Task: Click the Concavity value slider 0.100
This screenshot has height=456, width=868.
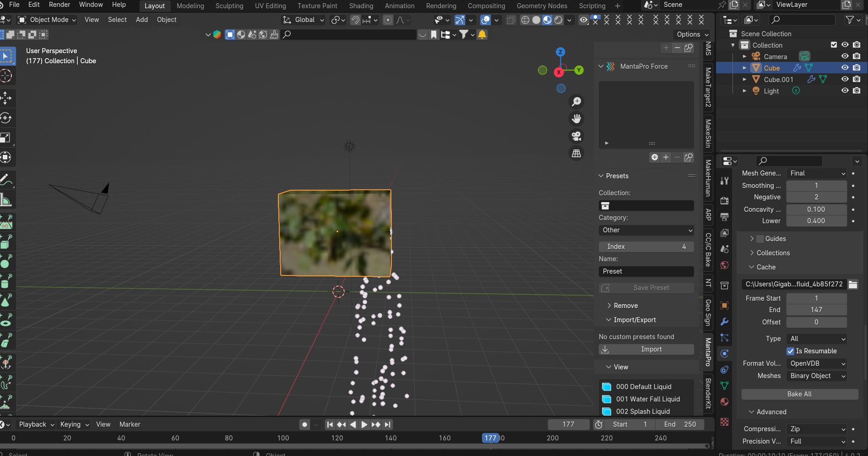Action: [x=816, y=209]
